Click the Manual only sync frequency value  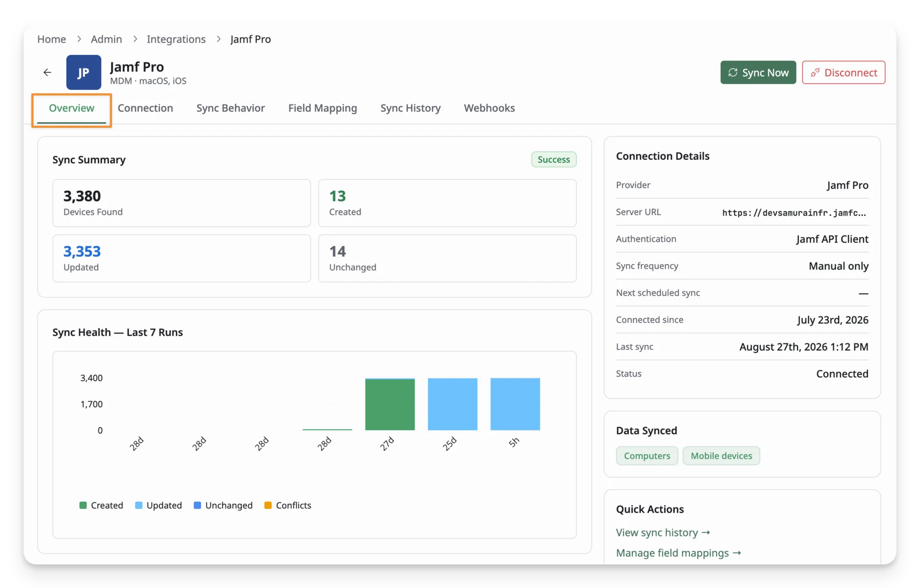(839, 266)
